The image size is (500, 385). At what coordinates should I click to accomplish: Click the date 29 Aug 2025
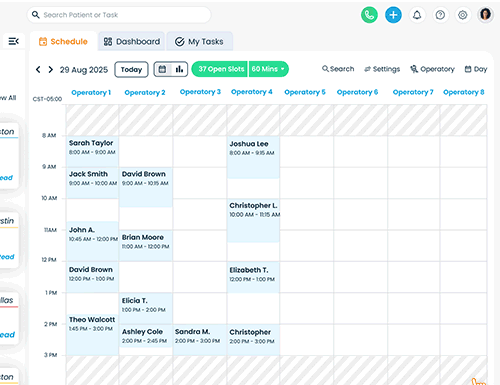click(x=84, y=70)
